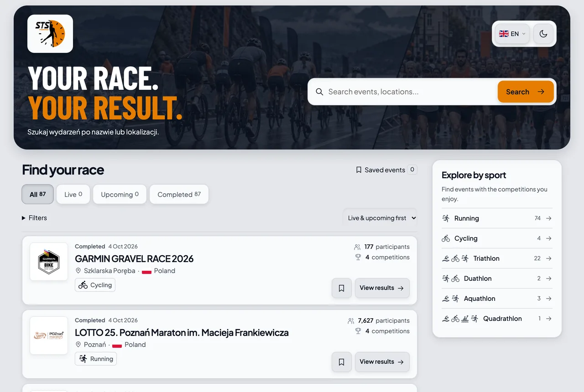Click the arrow icon next to Running count
The height and width of the screenshot is (392, 584).
pos(549,218)
